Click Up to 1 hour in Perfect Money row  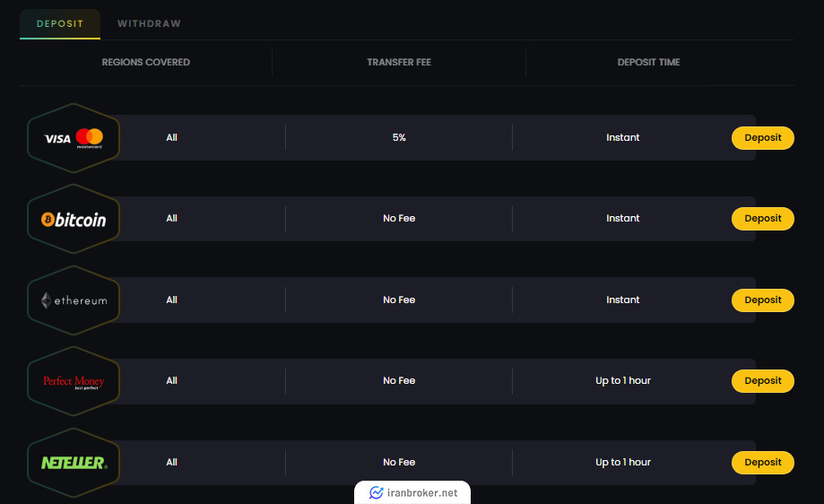coord(623,381)
